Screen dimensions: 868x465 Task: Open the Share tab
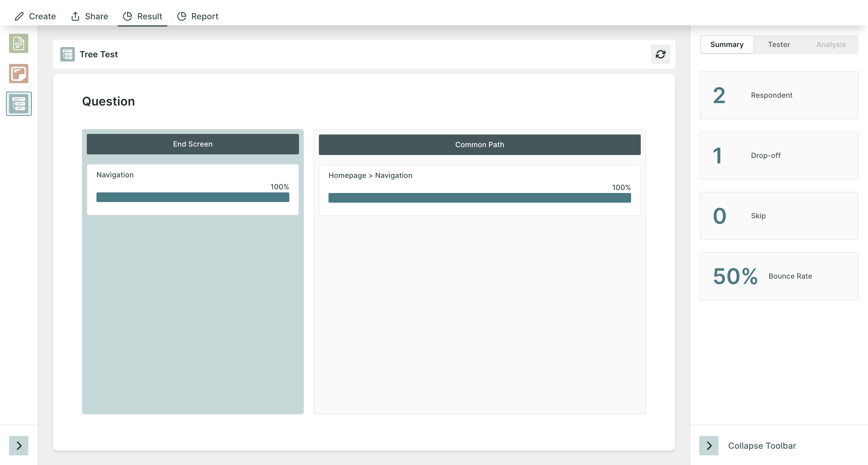coord(90,16)
